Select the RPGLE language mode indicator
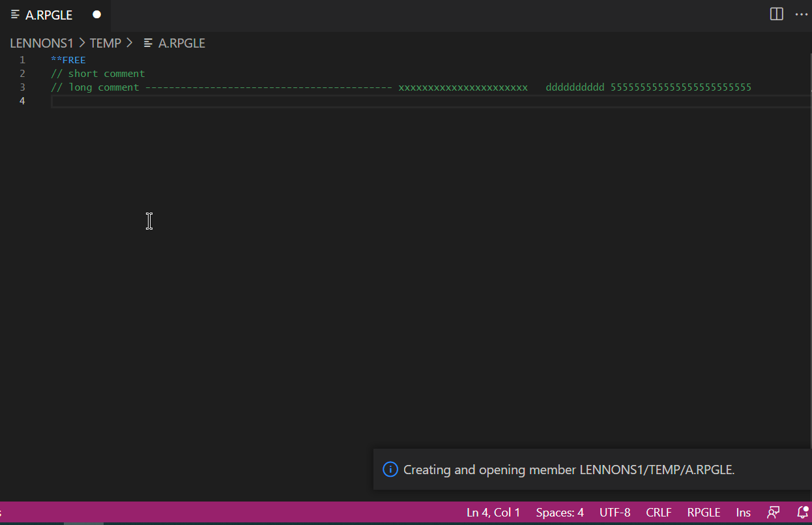Viewport: 812px width, 525px height. click(x=703, y=513)
